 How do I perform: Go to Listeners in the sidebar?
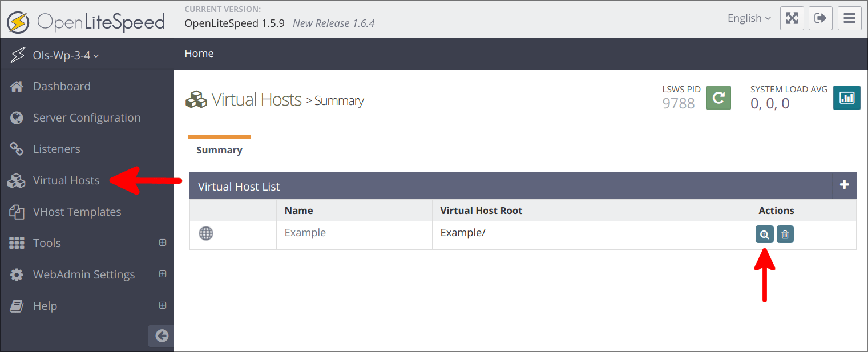pyautogui.click(x=56, y=149)
